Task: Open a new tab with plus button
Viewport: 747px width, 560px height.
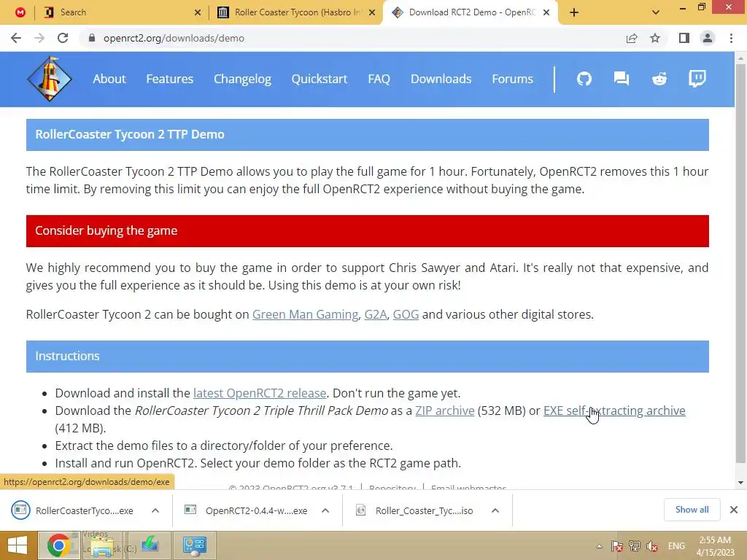Action: (574, 12)
